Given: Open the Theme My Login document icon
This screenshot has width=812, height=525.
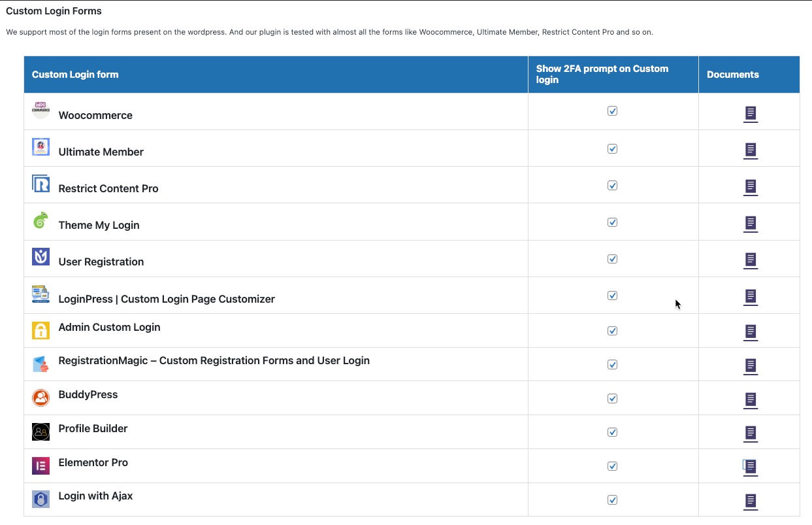Looking at the screenshot, I should [x=751, y=224].
